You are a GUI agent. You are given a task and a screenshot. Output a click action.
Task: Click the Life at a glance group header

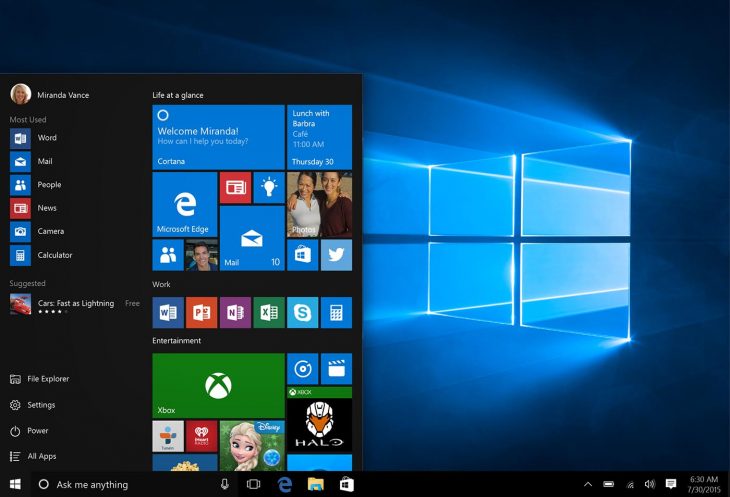click(178, 95)
